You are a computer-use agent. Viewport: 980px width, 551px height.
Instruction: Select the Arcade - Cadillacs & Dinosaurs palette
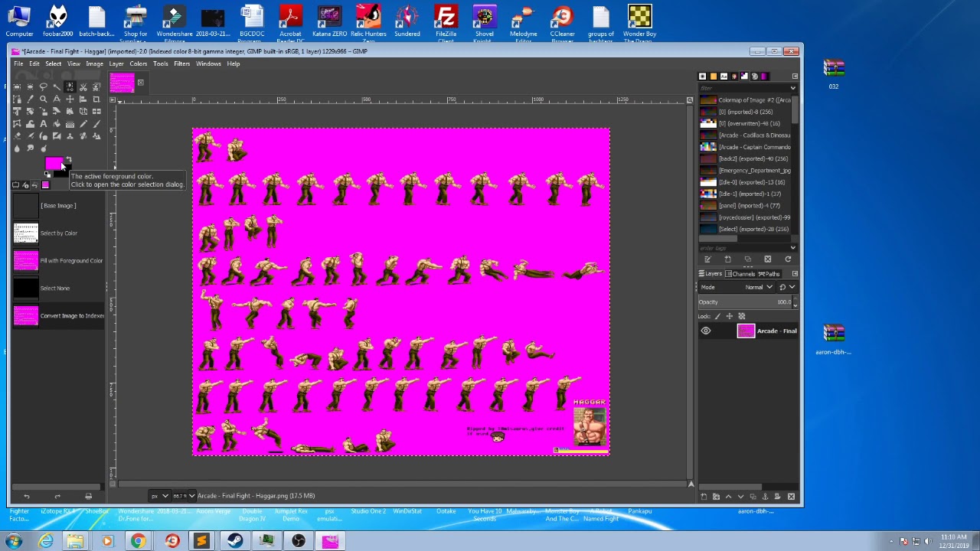(745, 135)
